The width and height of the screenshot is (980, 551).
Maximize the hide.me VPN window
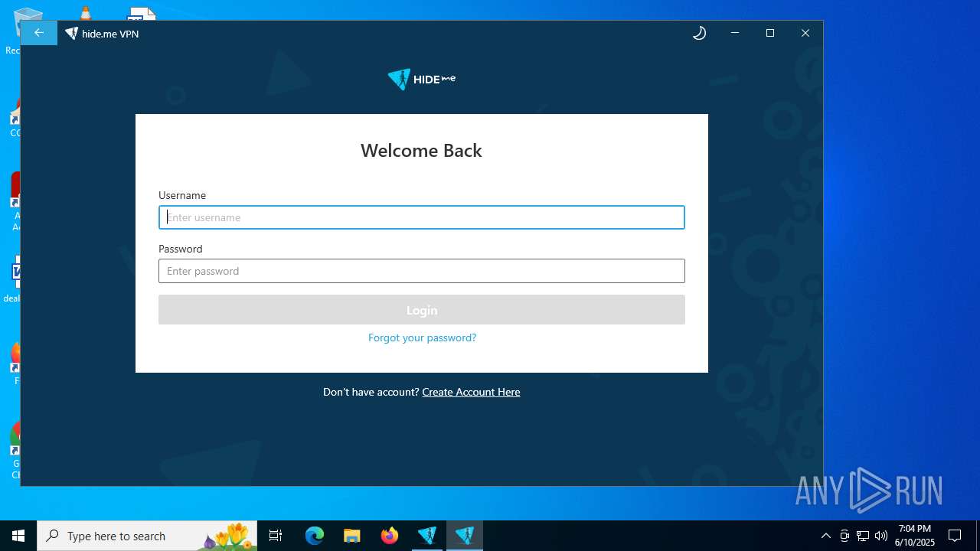click(770, 33)
